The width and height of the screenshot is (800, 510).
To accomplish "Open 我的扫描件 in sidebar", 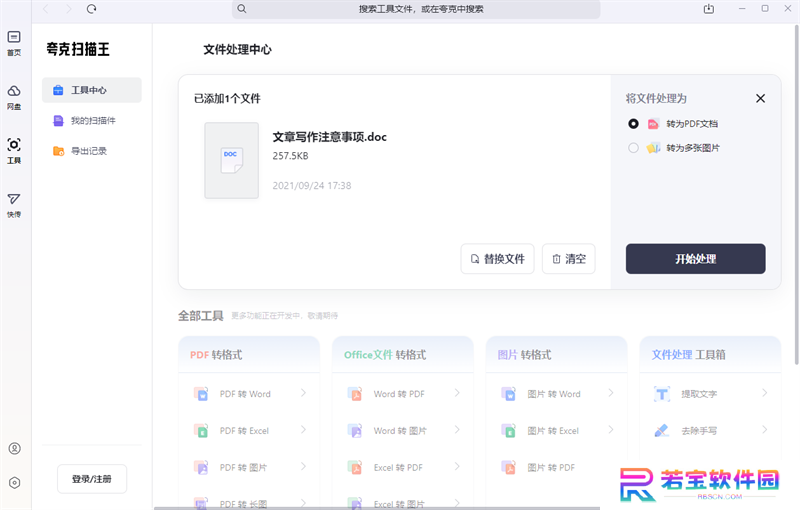I will click(x=92, y=121).
